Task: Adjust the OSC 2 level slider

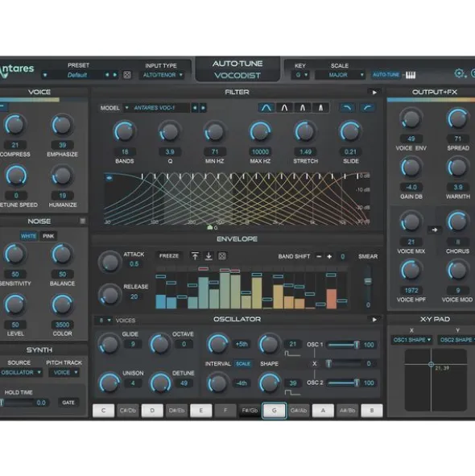Action: [344, 383]
